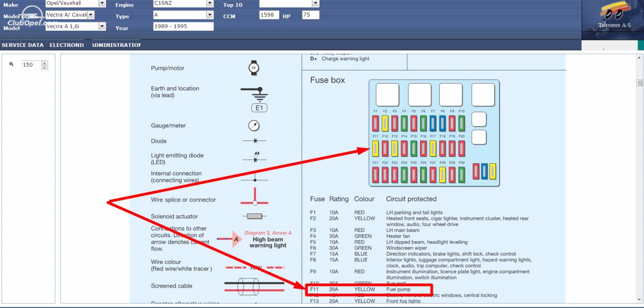
Task: Click the green F30 fuse in diagram
Action: pos(461,175)
